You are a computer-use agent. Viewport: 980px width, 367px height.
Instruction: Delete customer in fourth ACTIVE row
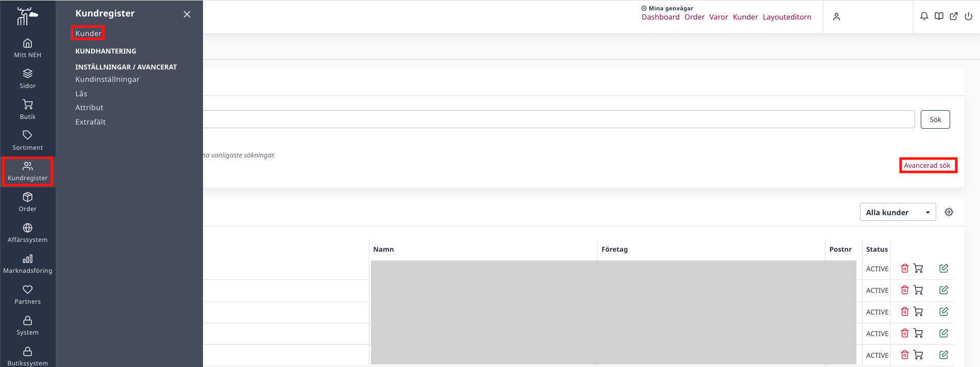[x=905, y=333]
